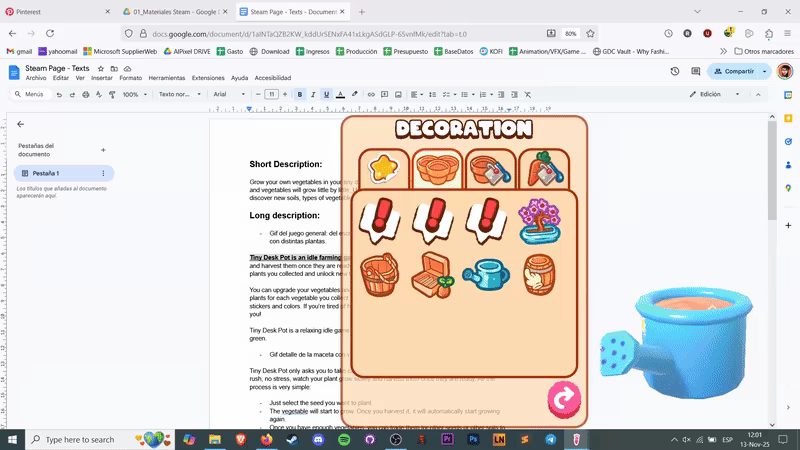The height and width of the screenshot is (450, 800).
Task: Print the document
Action: (85, 94)
